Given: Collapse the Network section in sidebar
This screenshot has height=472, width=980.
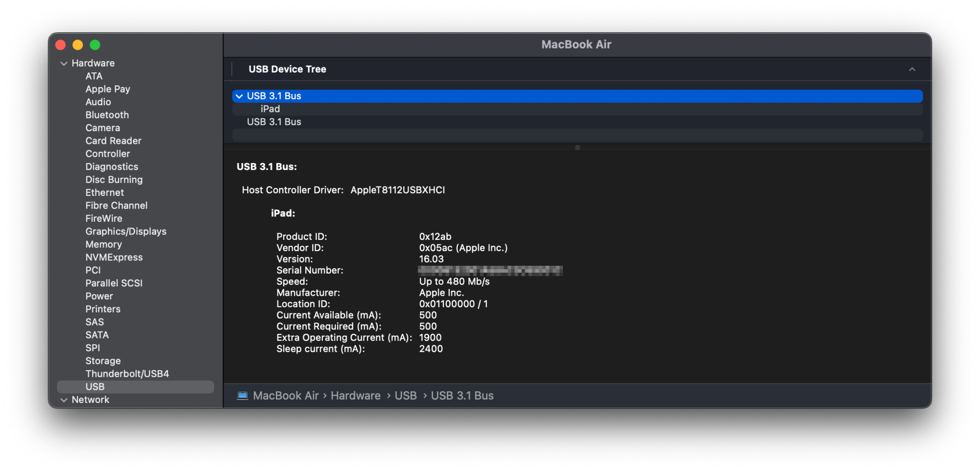Looking at the screenshot, I should click(64, 400).
